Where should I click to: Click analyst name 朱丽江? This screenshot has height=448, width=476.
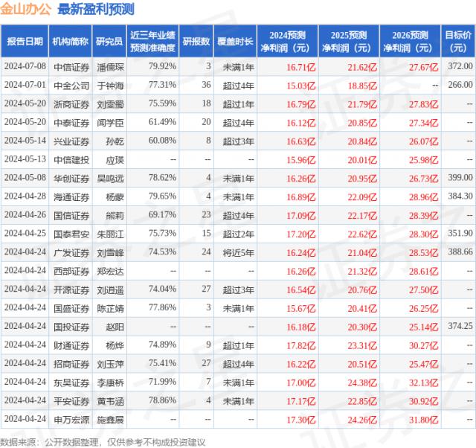[110, 234]
